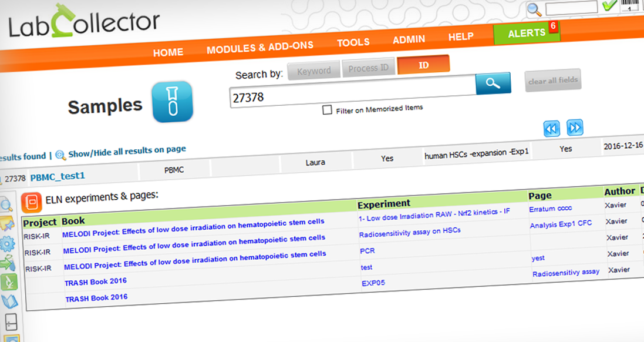
Task: Open the ADMIN menu
Action: point(409,39)
